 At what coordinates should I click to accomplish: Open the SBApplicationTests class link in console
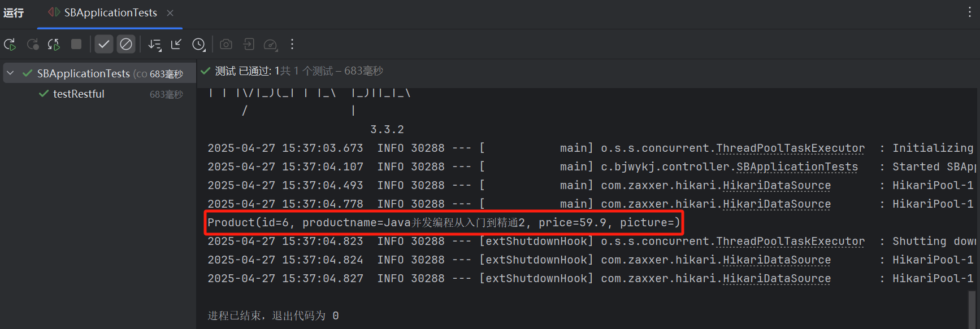tap(797, 167)
